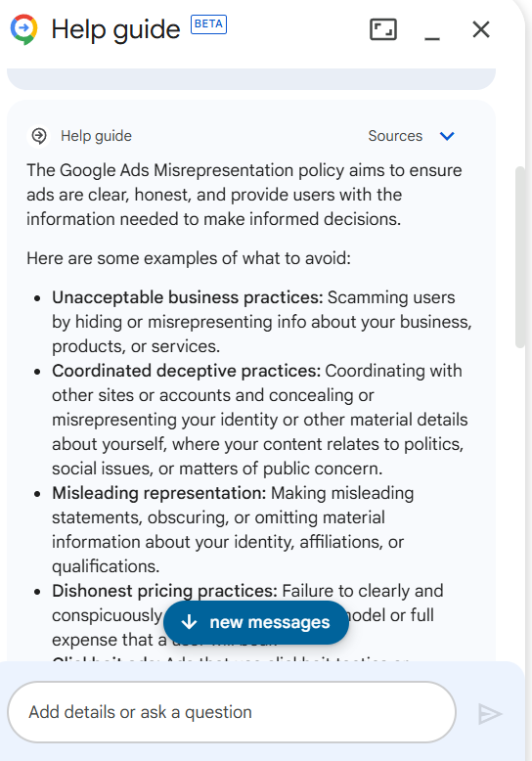Expand the Help guide panel to full view
Viewport: 532px width, 761px height.
(x=383, y=29)
